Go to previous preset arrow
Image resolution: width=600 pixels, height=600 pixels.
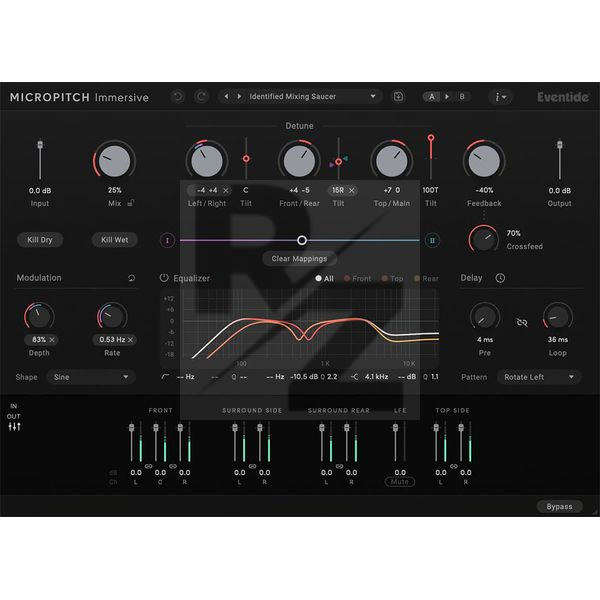coord(227,96)
